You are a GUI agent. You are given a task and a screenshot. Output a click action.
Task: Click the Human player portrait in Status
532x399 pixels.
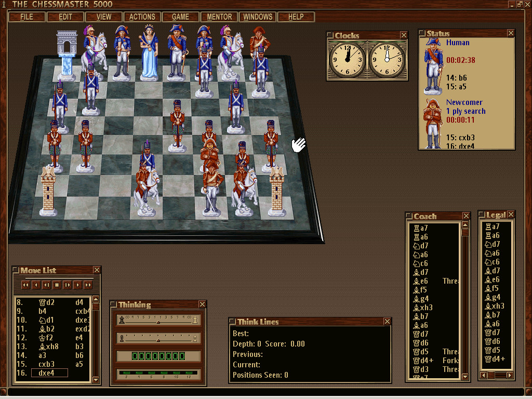click(433, 66)
